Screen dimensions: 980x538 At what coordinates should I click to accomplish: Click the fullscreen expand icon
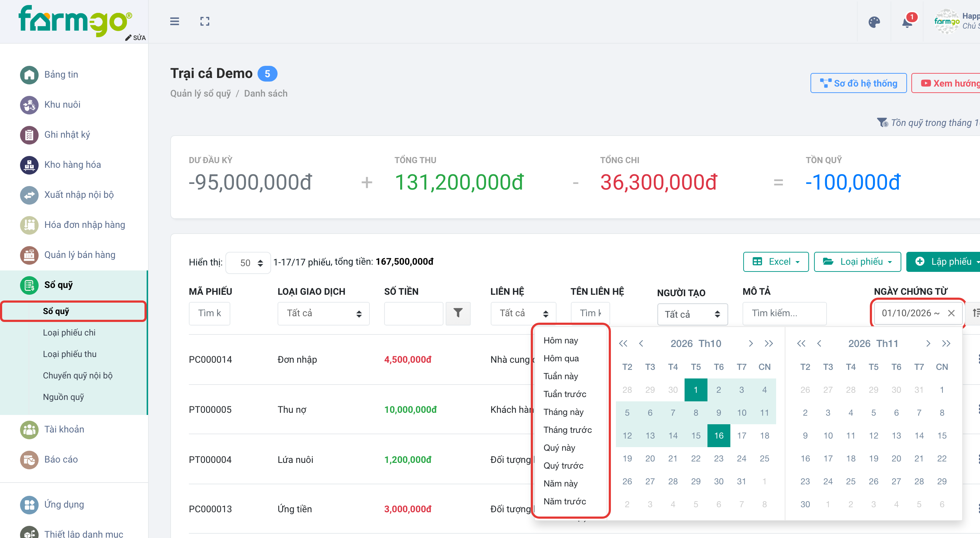coord(205,21)
